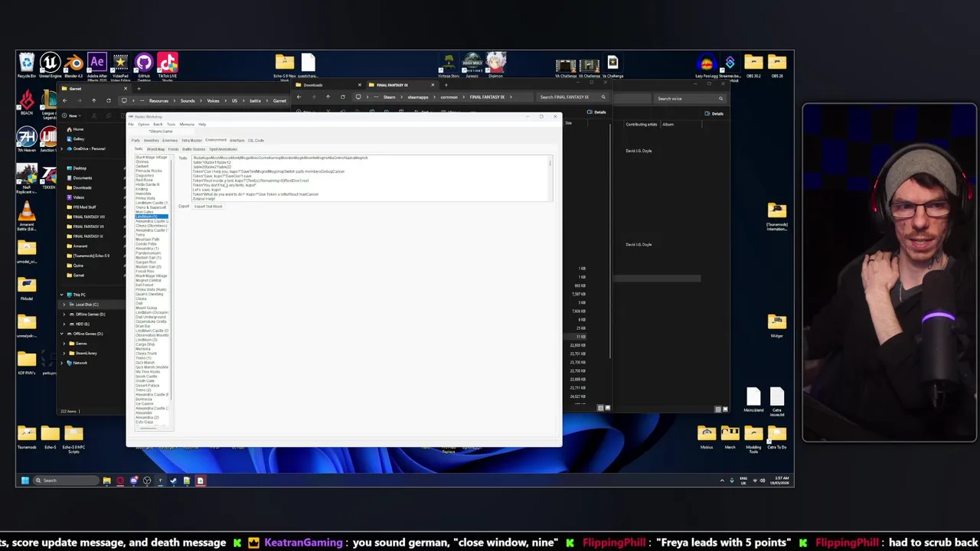Open the Blender desktop shortcut

[x=73, y=66]
